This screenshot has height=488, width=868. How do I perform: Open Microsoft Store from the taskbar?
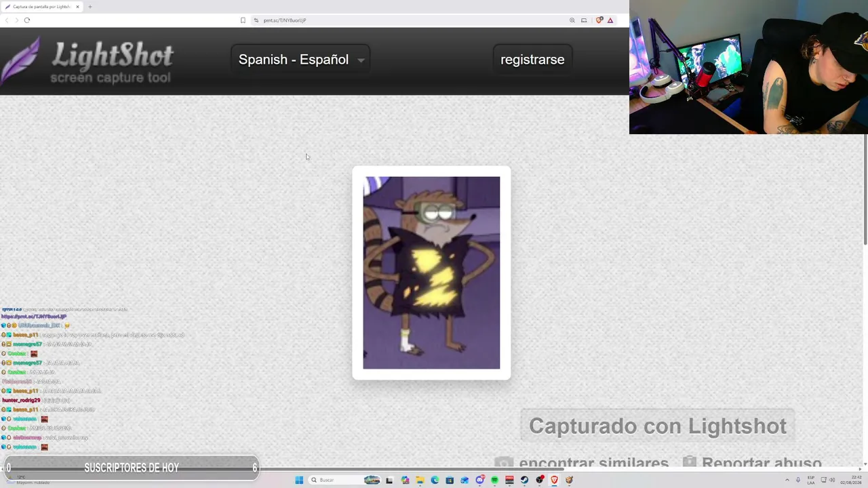(x=450, y=480)
